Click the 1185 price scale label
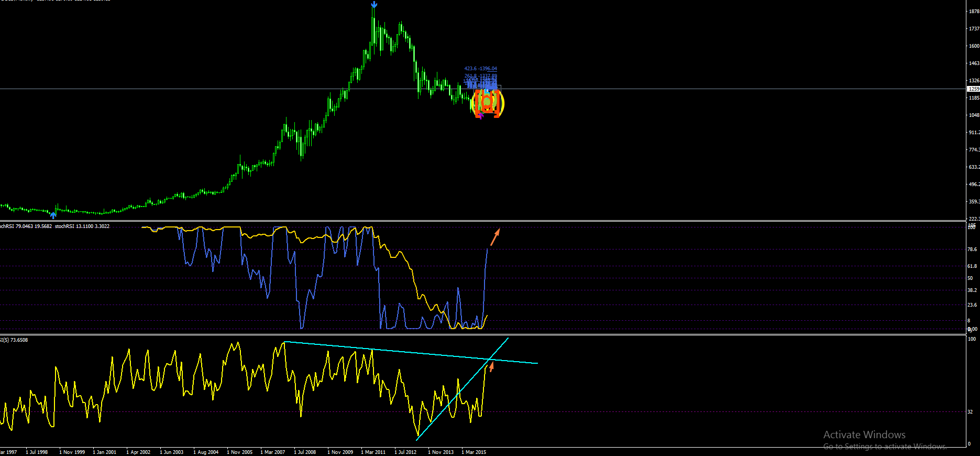The width and height of the screenshot is (980, 456). [974, 98]
